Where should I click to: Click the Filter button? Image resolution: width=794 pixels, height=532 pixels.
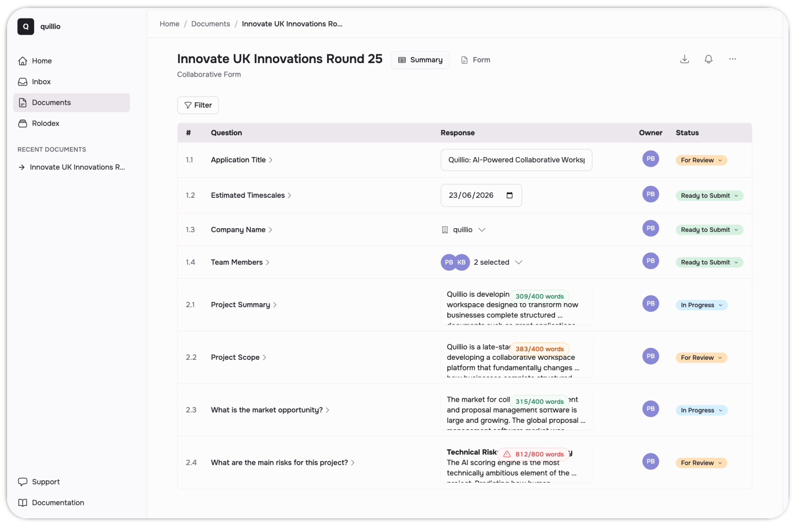pyautogui.click(x=198, y=105)
